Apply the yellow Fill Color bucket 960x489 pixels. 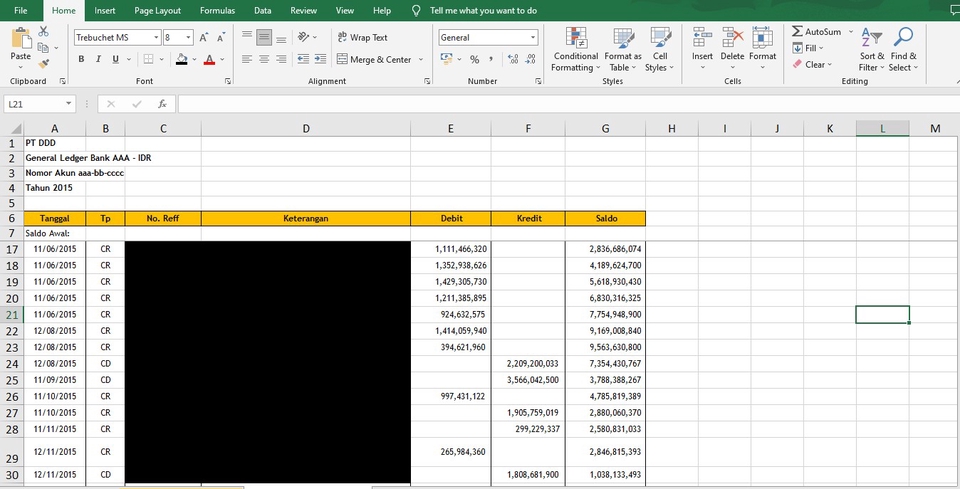[x=181, y=59]
